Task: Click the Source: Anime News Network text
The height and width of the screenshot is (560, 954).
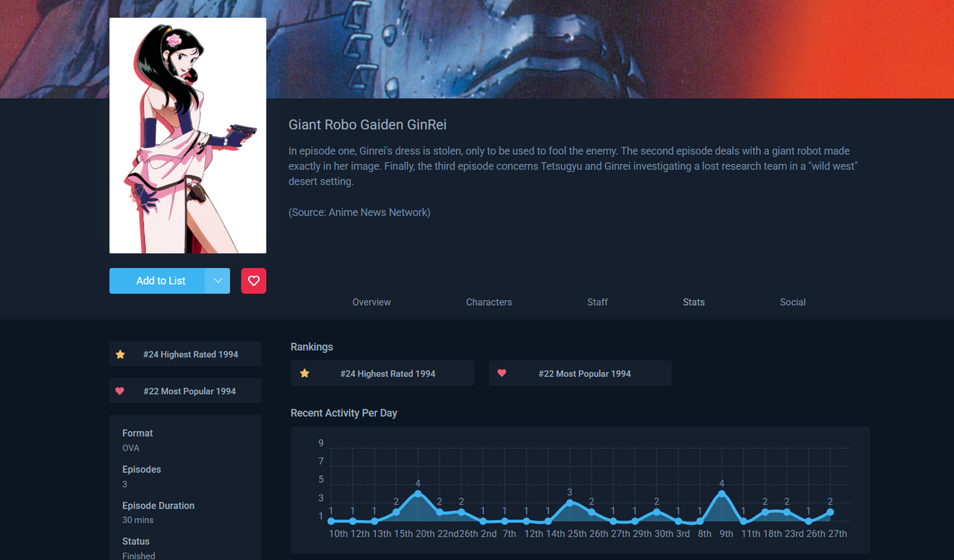Action: tap(359, 212)
